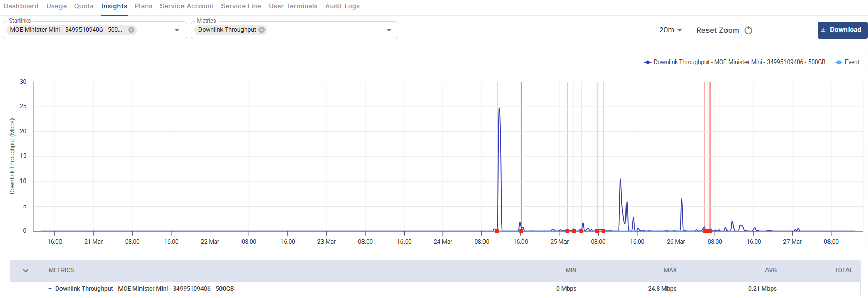Open the User Terminals tab
868x298 pixels.
293,6
